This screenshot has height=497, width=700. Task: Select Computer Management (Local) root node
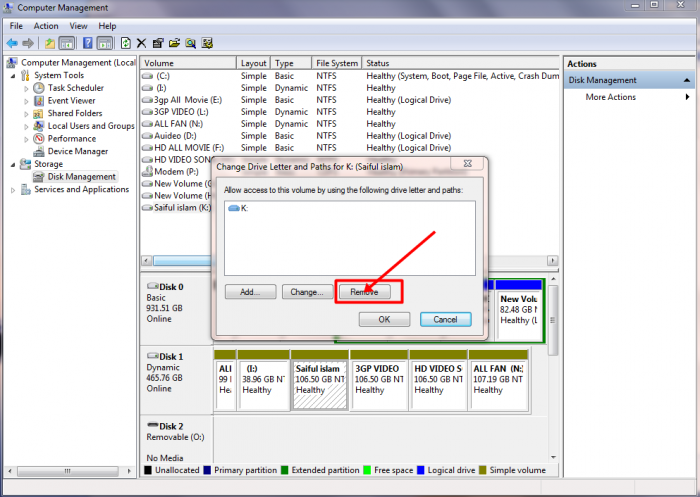click(x=78, y=63)
